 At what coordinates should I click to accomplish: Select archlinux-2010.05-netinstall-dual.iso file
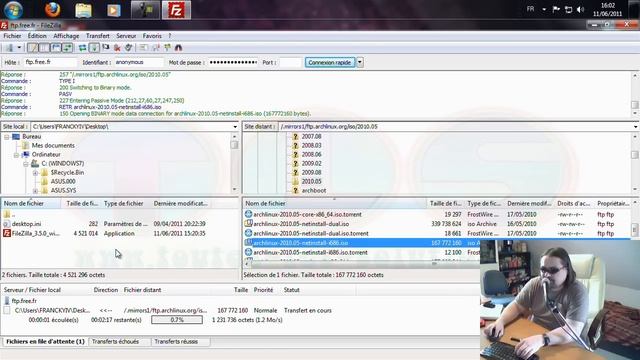pos(301,224)
